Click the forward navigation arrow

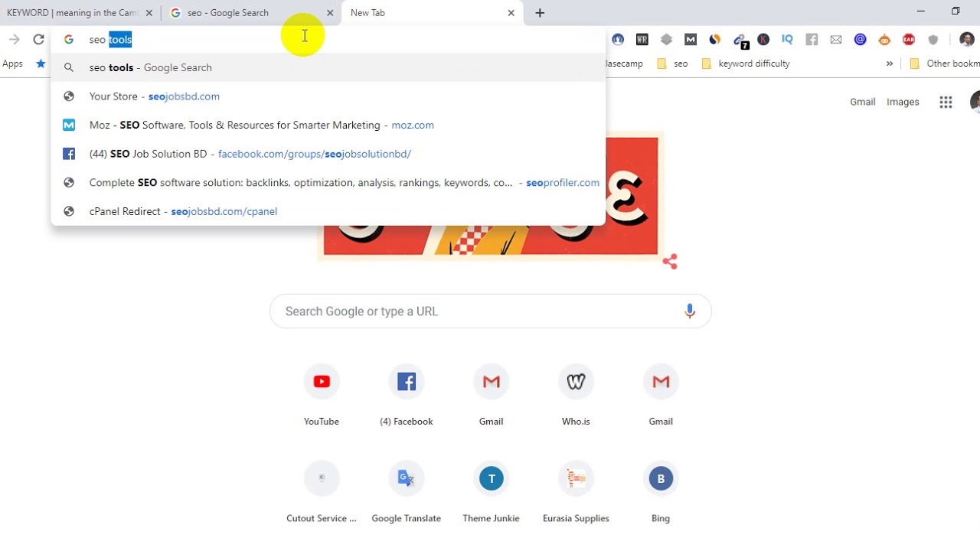[x=14, y=40]
